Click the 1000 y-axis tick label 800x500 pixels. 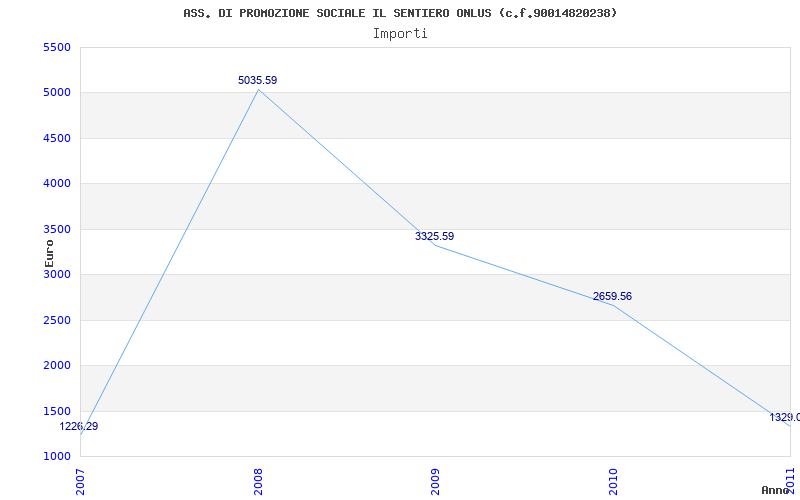(x=56, y=456)
